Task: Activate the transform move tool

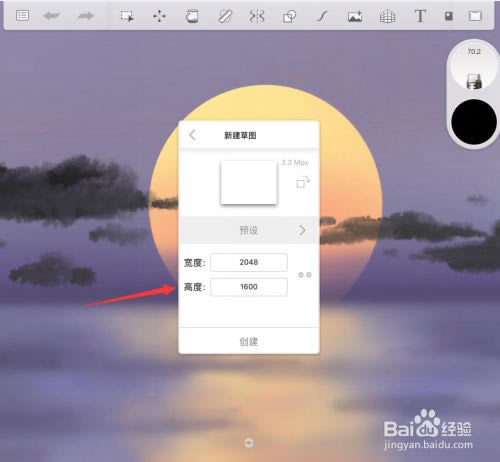Action: (x=159, y=16)
